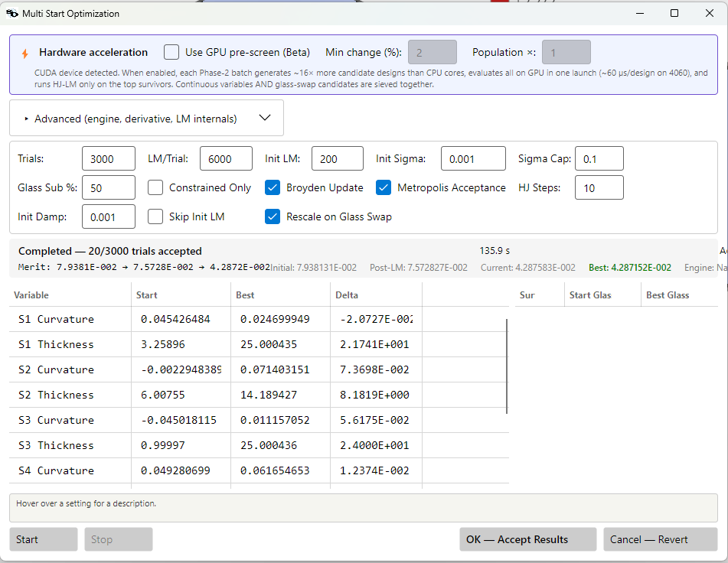Image resolution: width=728 pixels, height=563 pixels.
Task: Click the hover description hint box
Action: pyautogui.click(x=364, y=508)
